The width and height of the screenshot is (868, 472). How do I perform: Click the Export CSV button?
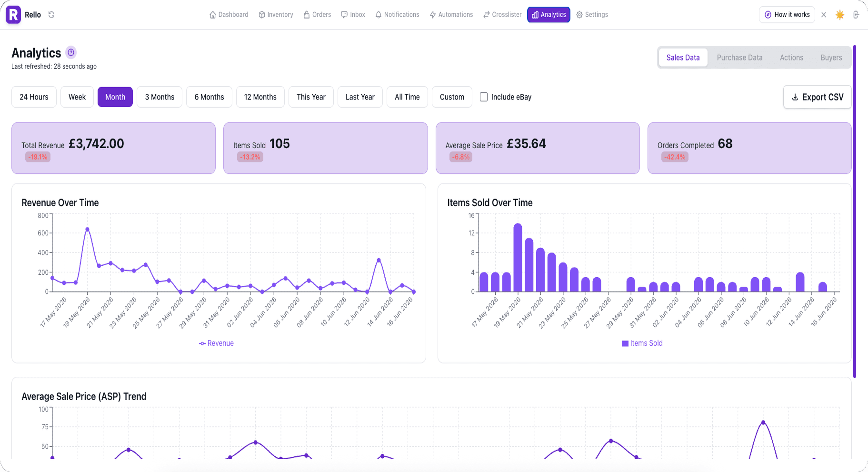tap(817, 97)
